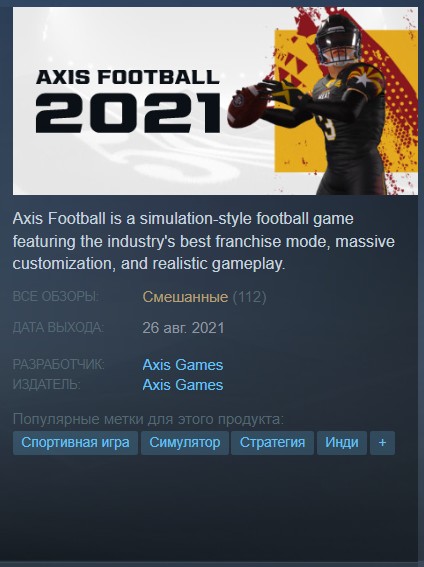Click the game description paragraph
This screenshot has height=567, width=424.
click(x=204, y=241)
